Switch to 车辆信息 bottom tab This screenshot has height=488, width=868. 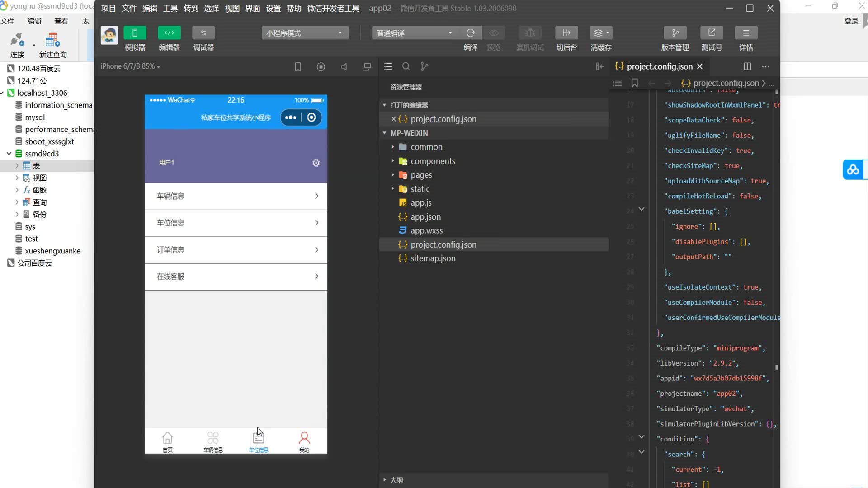pos(213,441)
